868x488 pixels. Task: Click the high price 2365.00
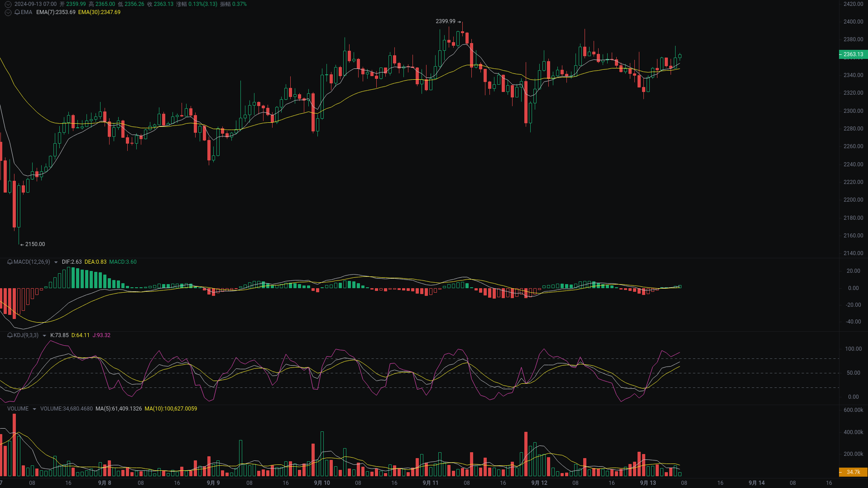(x=105, y=4)
